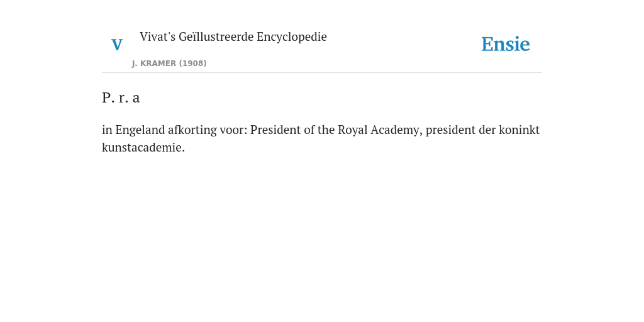Click the P. r. a heading
Image resolution: width=644 pixels, height=322 pixels.
pos(121,97)
